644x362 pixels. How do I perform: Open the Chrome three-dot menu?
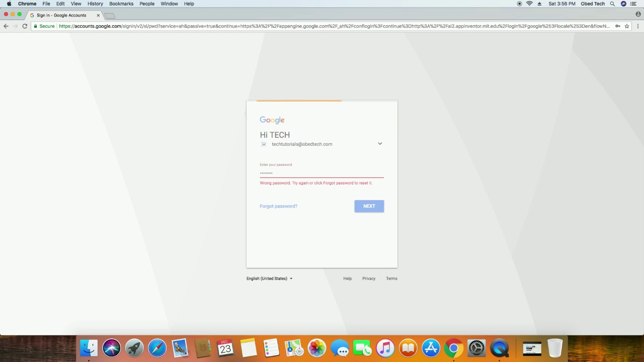637,26
